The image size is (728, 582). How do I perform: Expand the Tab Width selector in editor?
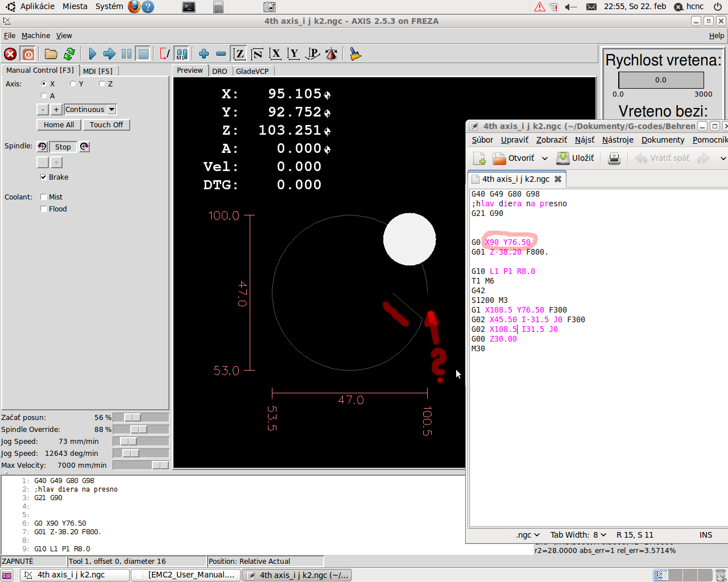tap(578, 535)
